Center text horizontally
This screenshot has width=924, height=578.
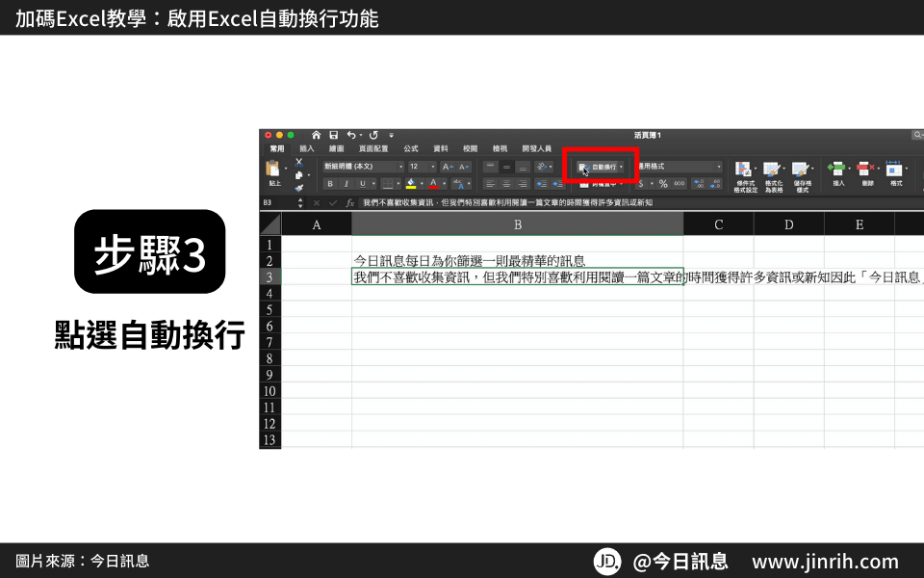(506, 184)
